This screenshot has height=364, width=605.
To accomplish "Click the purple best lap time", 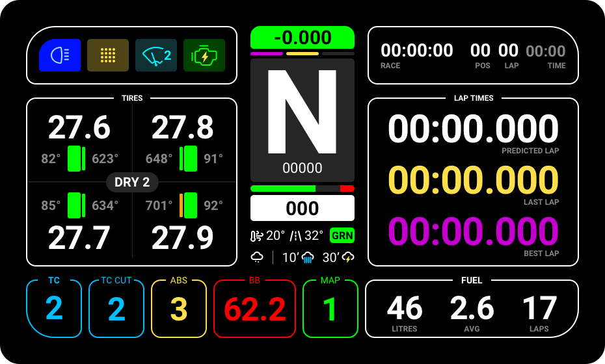I will pyautogui.click(x=474, y=231).
